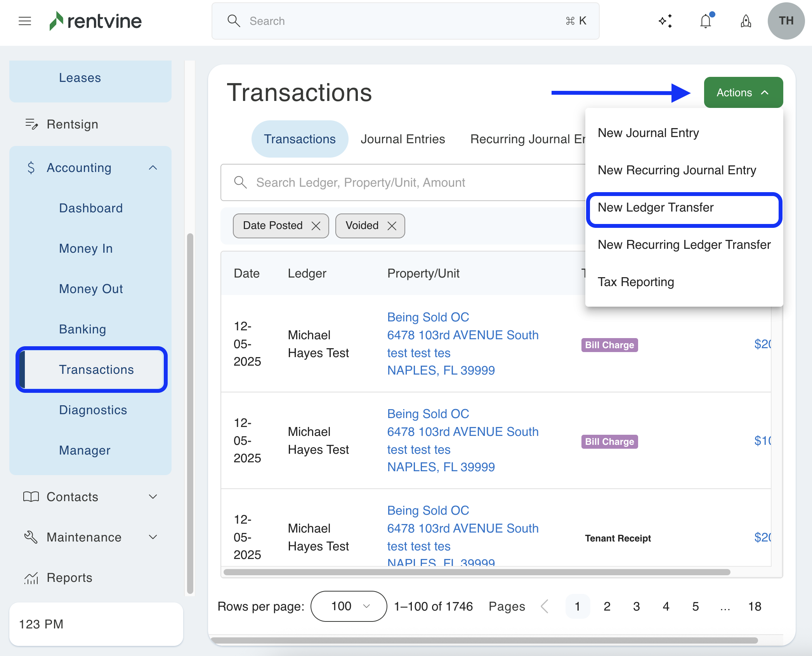The image size is (812, 656).
Task: Open the rows per page dropdown
Action: pos(348,606)
